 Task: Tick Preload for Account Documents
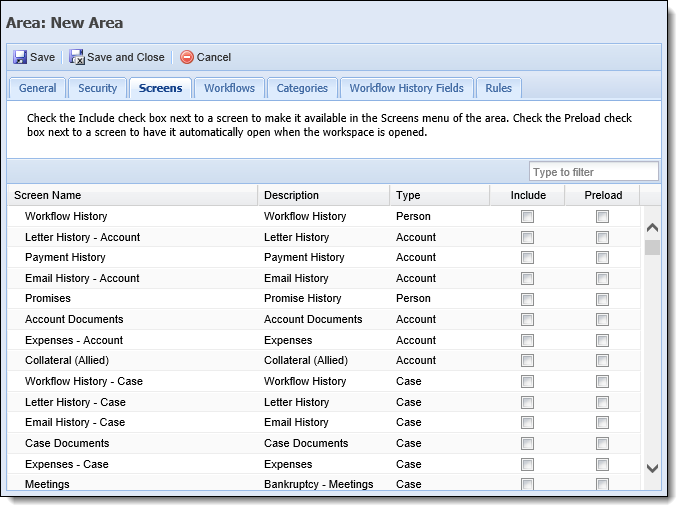602,319
